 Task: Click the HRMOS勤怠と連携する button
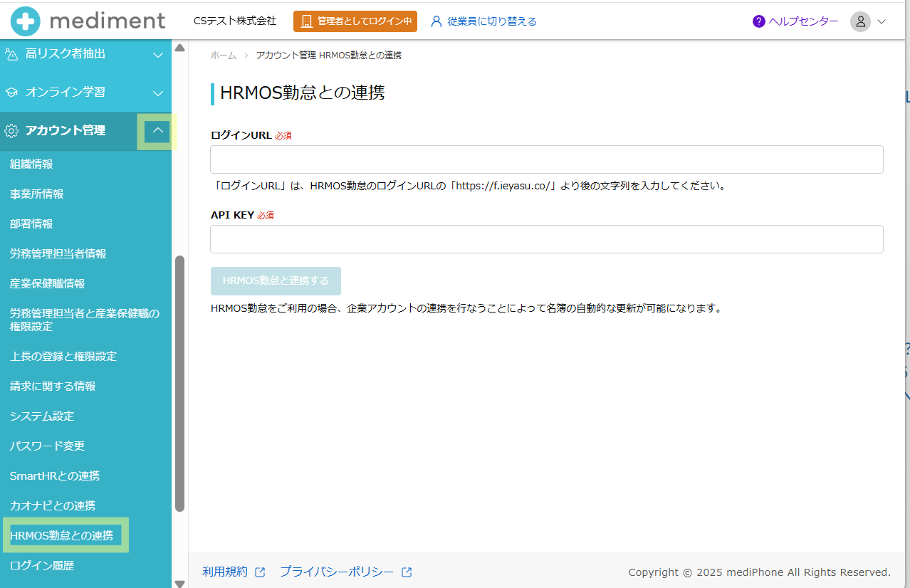tap(276, 280)
